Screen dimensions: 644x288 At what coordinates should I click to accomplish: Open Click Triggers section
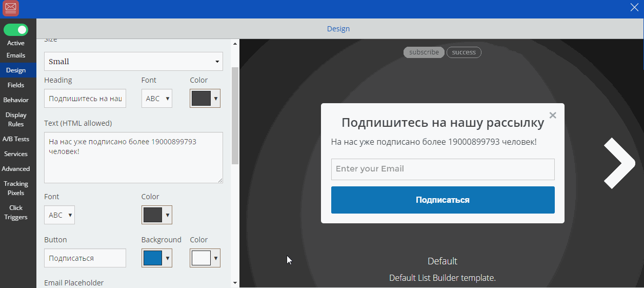16,213
